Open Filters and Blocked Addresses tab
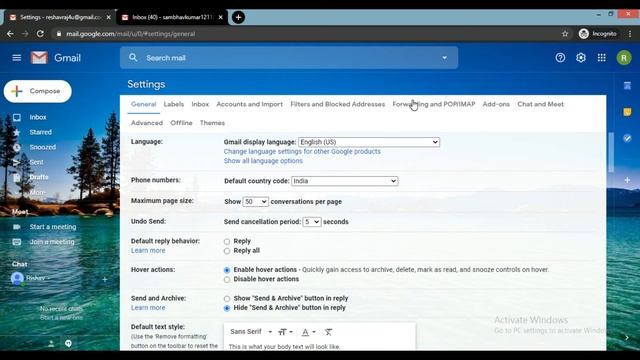Screen dimensions: 640x360 [338, 104]
